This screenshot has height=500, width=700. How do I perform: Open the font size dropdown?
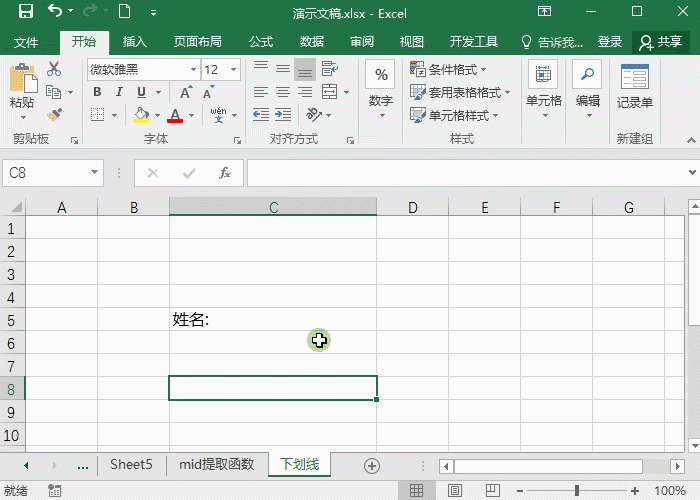(x=233, y=70)
